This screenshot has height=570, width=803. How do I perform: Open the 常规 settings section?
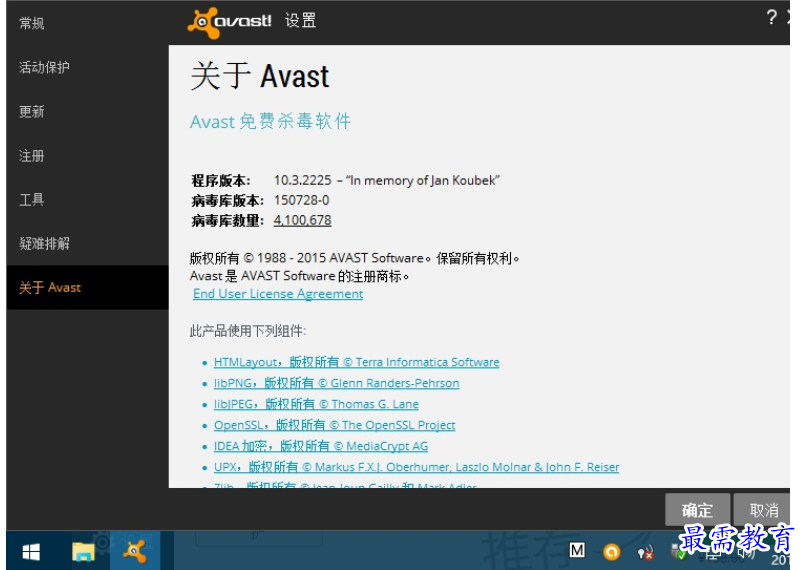(x=32, y=23)
